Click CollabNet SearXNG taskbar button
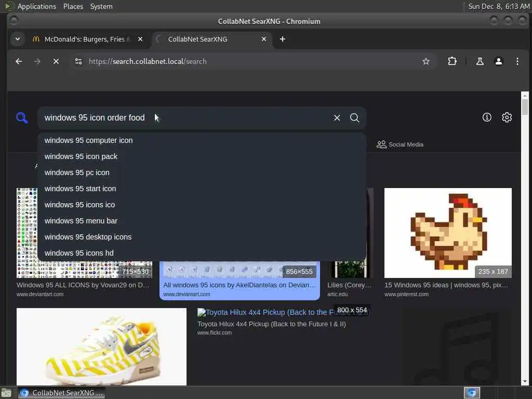 (62, 393)
